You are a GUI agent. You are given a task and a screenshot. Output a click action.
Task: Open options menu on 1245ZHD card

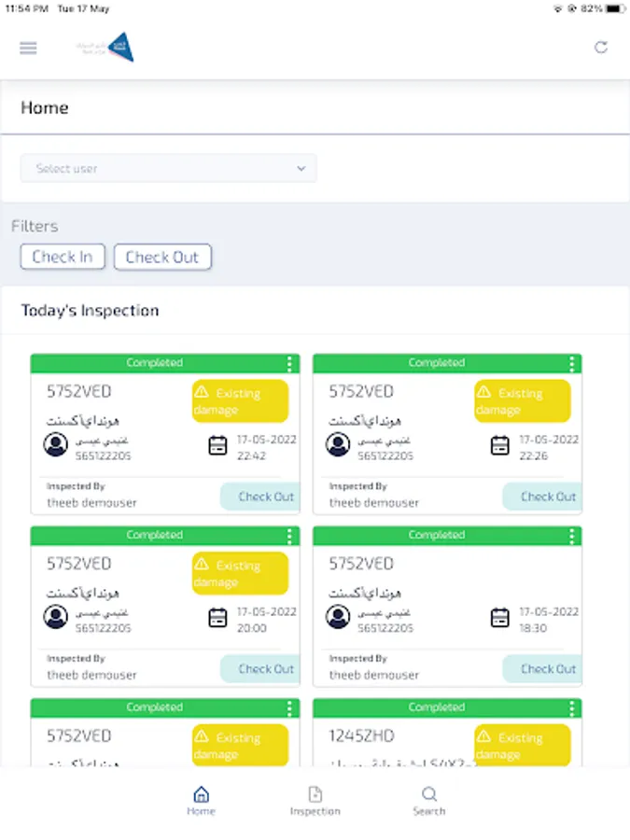coord(571,708)
